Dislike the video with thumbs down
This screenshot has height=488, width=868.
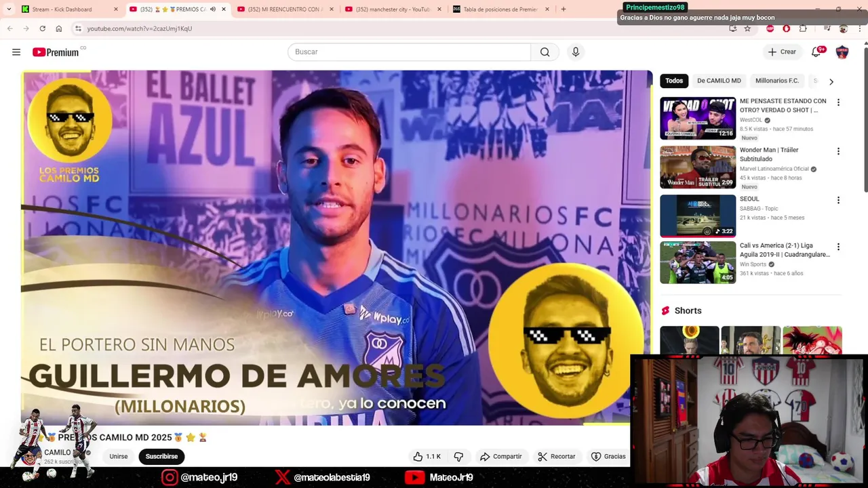(x=458, y=457)
